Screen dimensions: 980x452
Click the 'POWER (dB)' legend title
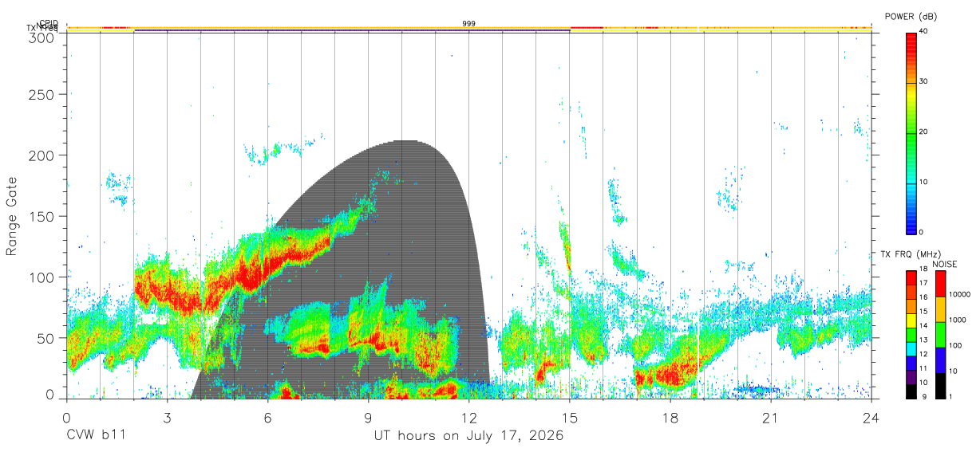coord(911,17)
